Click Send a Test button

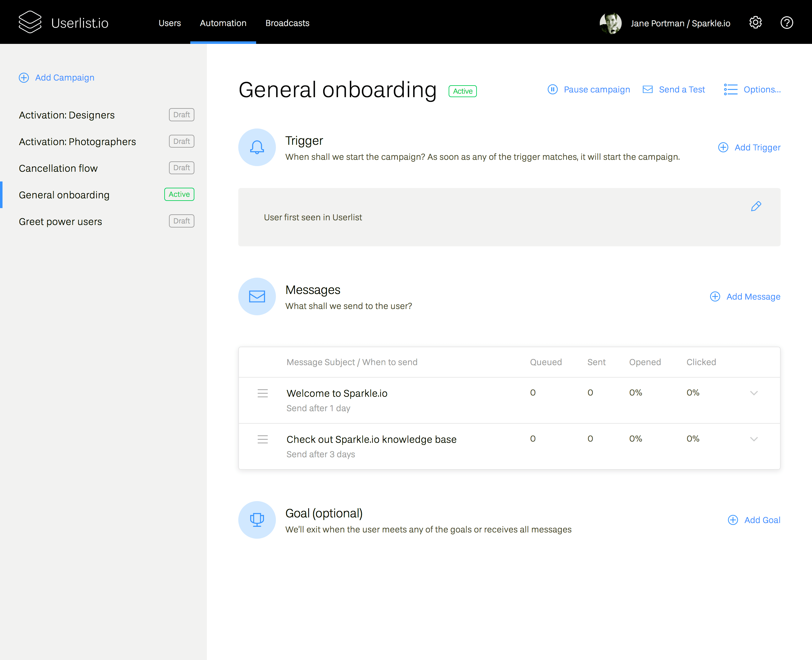click(x=673, y=89)
